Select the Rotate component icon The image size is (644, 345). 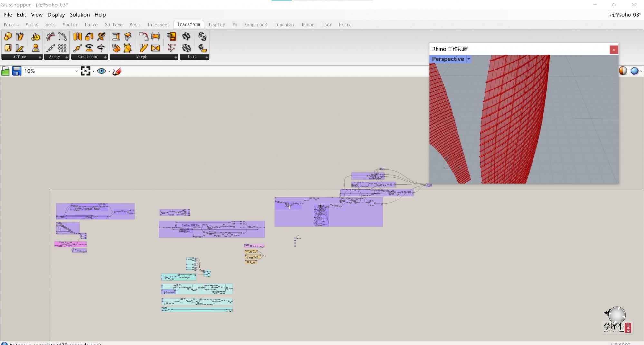[x=89, y=48]
